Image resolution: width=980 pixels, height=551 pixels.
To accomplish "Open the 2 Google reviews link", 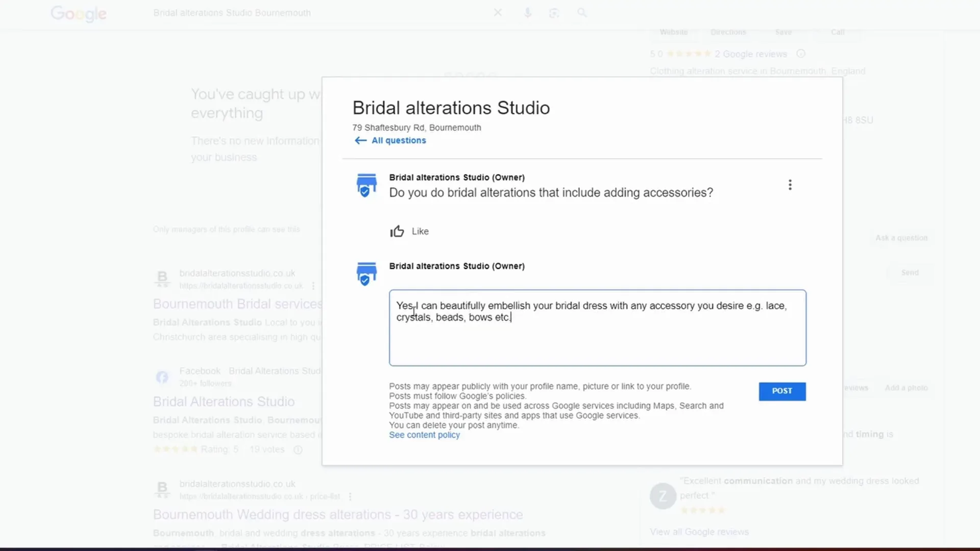I will point(751,54).
